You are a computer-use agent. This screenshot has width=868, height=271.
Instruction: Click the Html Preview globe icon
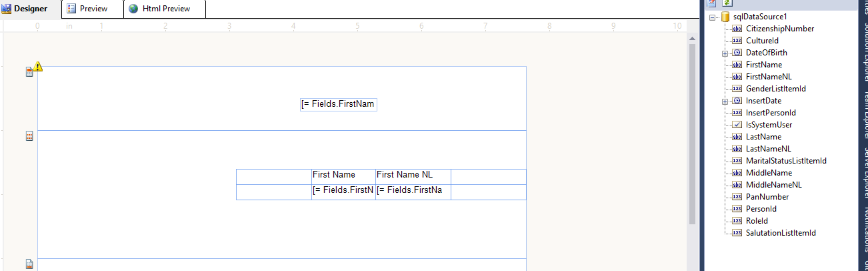(133, 9)
